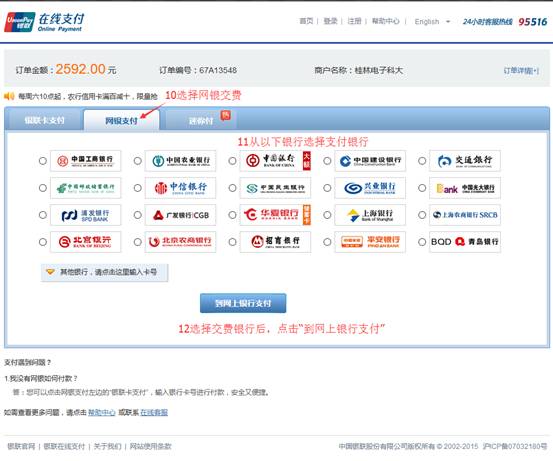Click the speaker announcement icon
The width and height of the screenshot is (553, 461).
click(x=9, y=96)
